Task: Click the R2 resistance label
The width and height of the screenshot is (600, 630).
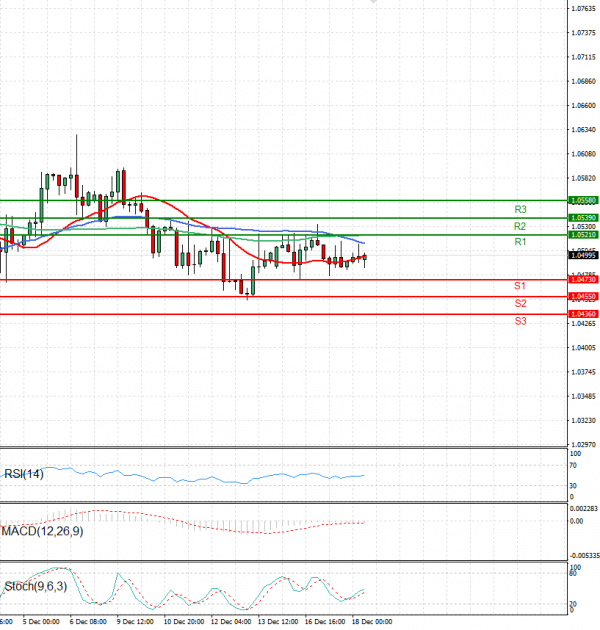Action: (520, 227)
